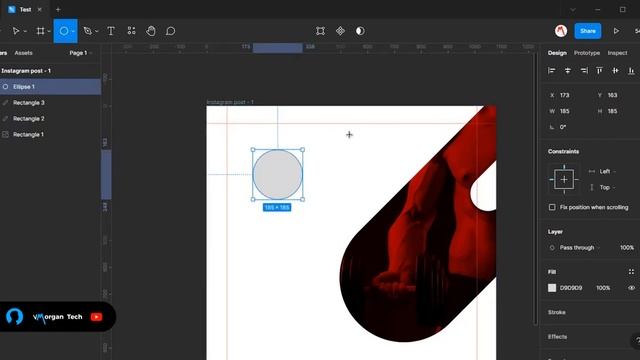Close the Test file tab
Image resolution: width=640 pixels, height=360 pixels.
[40, 9]
